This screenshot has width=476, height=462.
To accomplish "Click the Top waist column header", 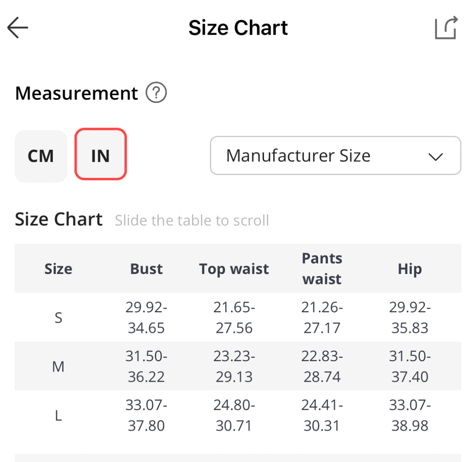I will pos(234,269).
